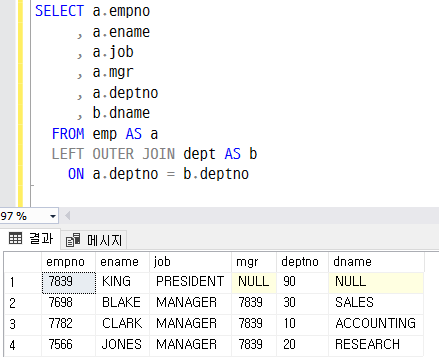Select the dname column header
This screenshot has width=439, height=362.
[x=376, y=262]
